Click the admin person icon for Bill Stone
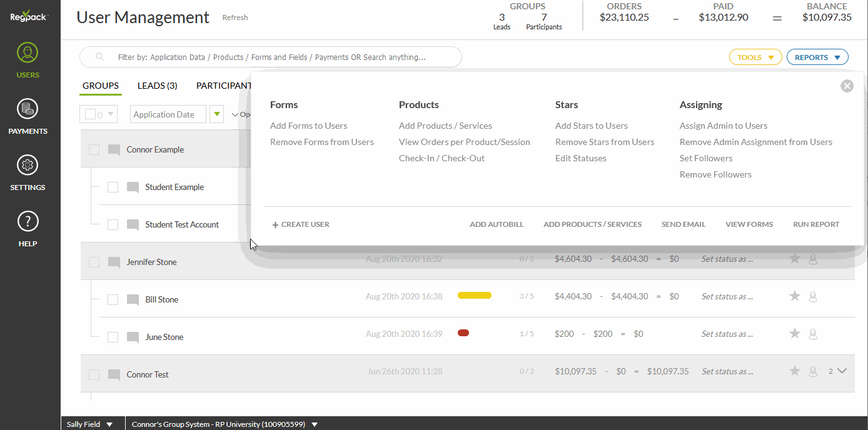This screenshot has height=430, width=868. (813, 296)
